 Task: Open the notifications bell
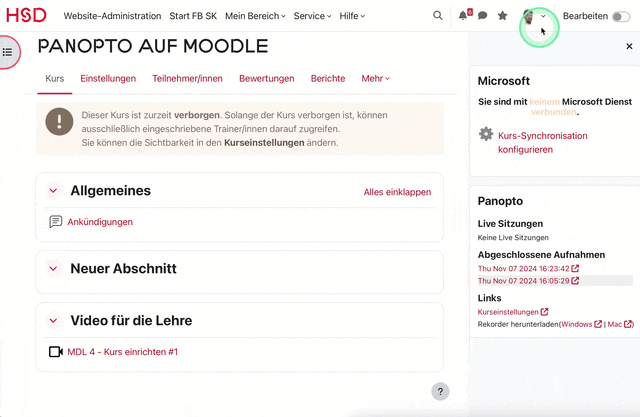click(464, 16)
